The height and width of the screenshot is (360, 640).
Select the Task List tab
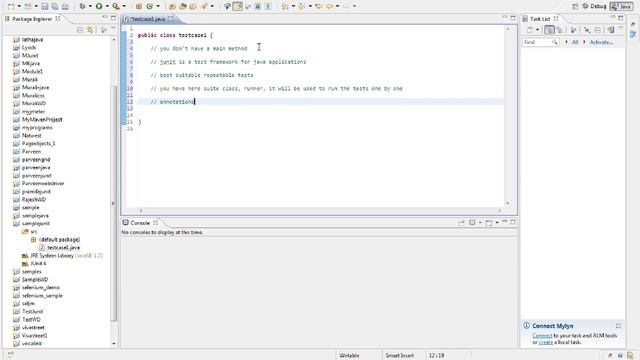(x=540, y=19)
